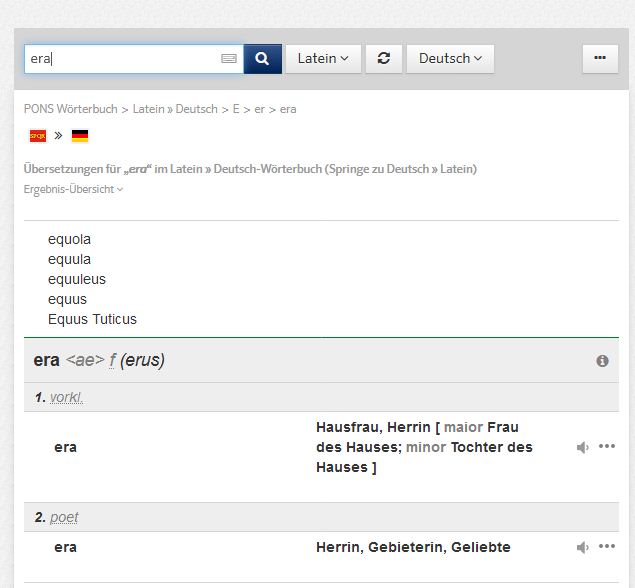Image resolution: width=635 pixels, height=588 pixels.
Task: Open more options for the Hausfrau entry
Action: pos(607,447)
